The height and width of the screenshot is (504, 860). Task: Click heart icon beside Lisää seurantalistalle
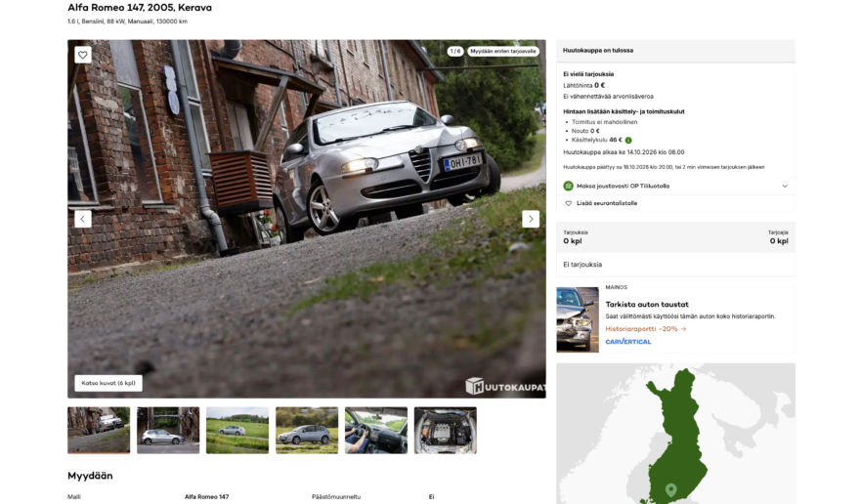click(568, 203)
